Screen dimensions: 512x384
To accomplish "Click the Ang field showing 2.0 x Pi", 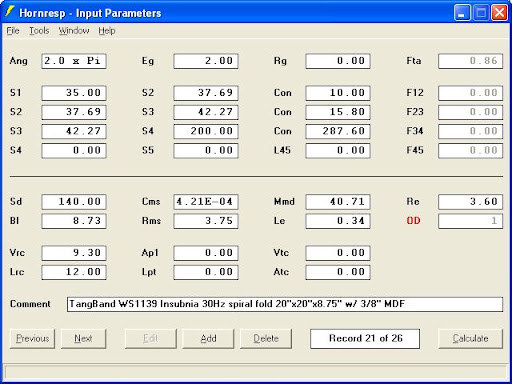I will point(74,61).
